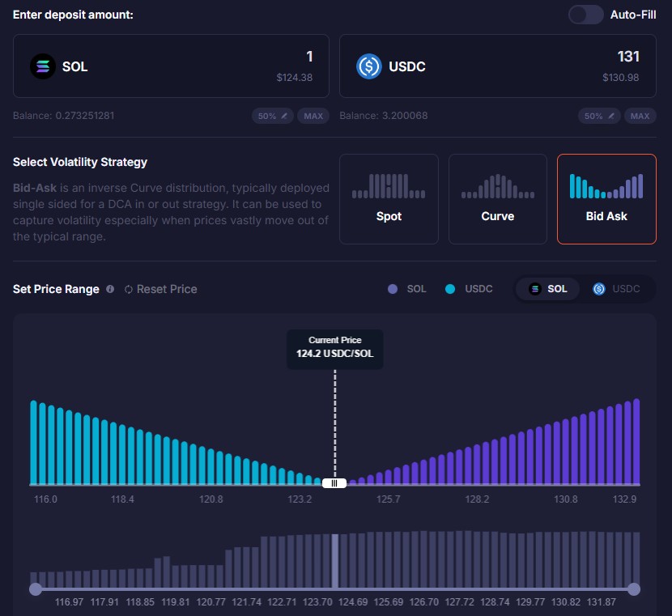Click the info icon beside Set Price Range
672x616 pixels.
click(110, 289)
